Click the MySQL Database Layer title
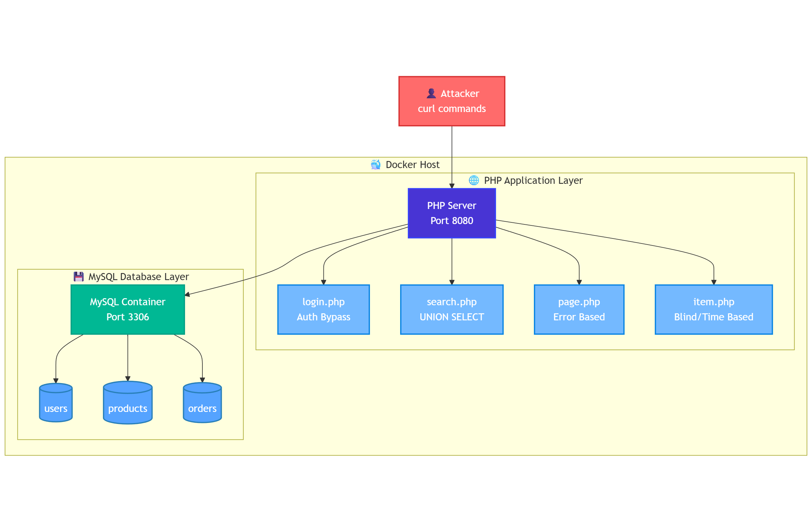This screenshot has height=532, width=812. [x=138, y=277]
